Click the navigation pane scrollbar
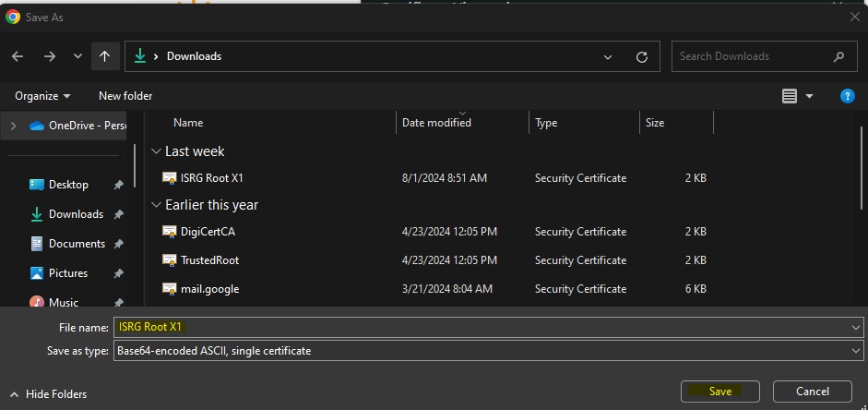 coord(135,166)
